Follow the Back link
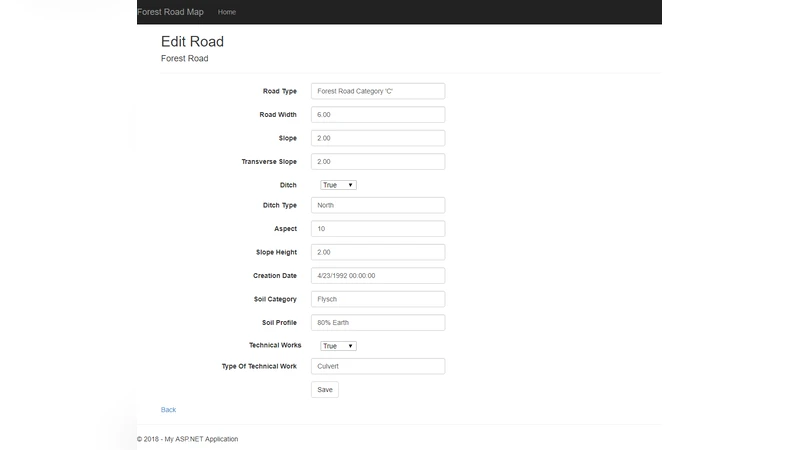This screenshot has width=800, height=450. pyautogui.click(x=168, y=410)
